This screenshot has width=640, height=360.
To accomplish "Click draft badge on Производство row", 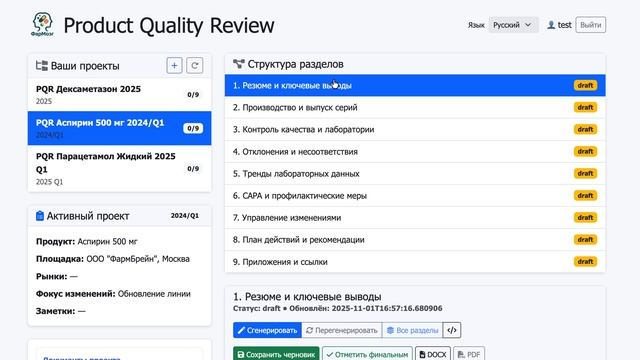I will [x=585, y=107].
